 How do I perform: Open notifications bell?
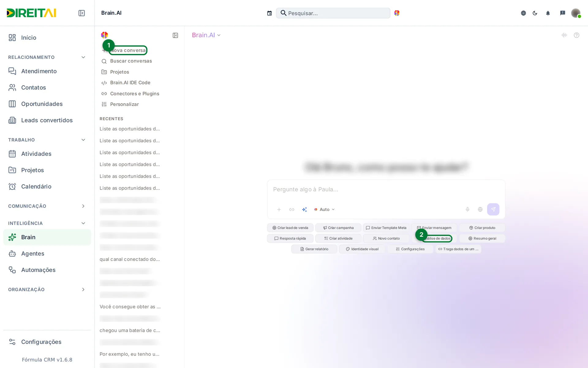(548, 13)
